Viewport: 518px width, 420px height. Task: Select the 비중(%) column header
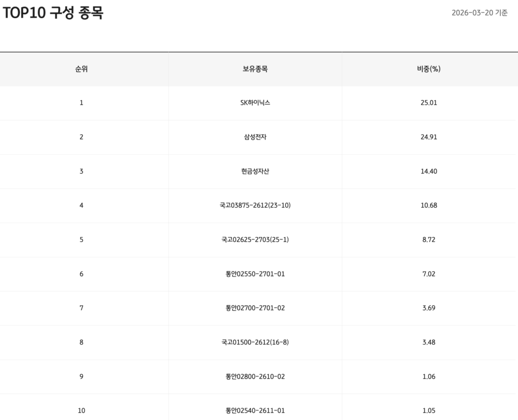point(428,69)
